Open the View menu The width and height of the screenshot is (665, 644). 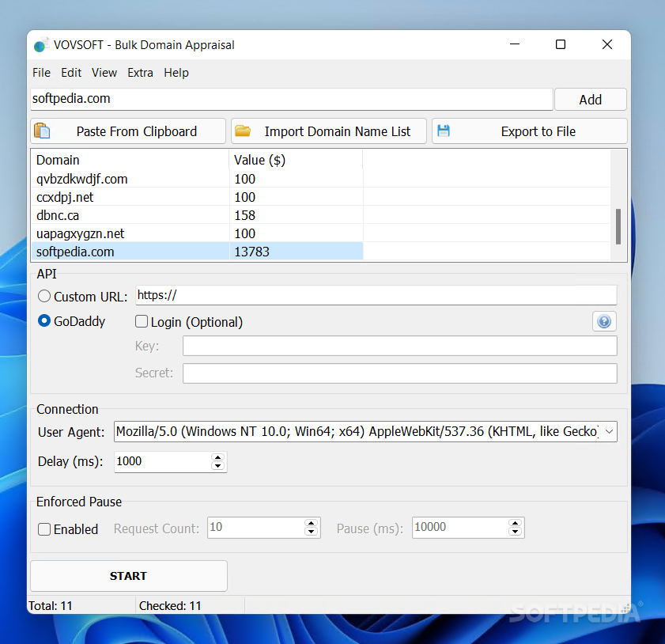pos(104,73)
